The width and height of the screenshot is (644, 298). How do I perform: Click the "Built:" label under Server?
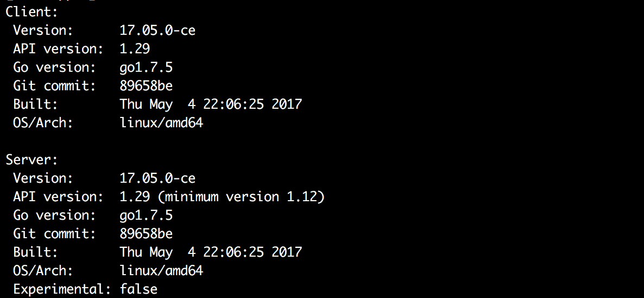tap(35, 252)
